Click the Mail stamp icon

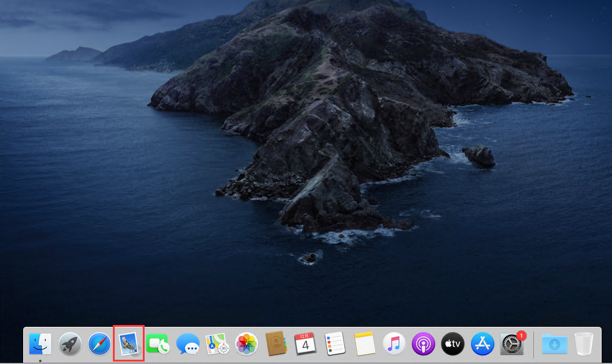point(129,344)
